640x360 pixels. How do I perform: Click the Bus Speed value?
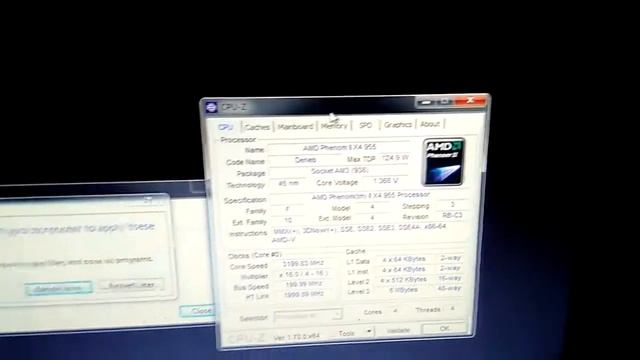pyautogui.click(x=304, y=284)
